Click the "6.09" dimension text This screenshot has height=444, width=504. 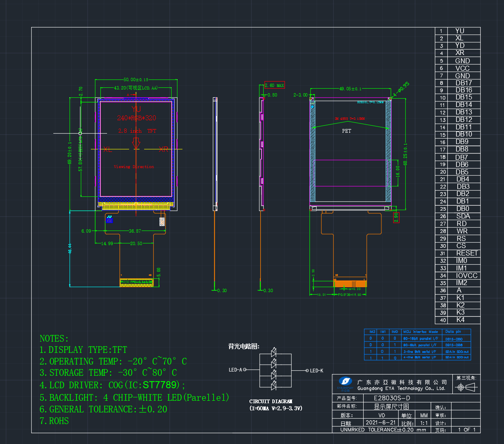pyautogui.click(x=86, y=231)
